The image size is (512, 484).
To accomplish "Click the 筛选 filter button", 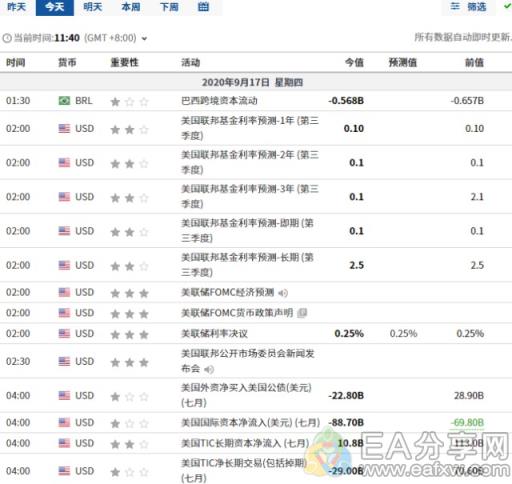I will [x=468, y=7].
